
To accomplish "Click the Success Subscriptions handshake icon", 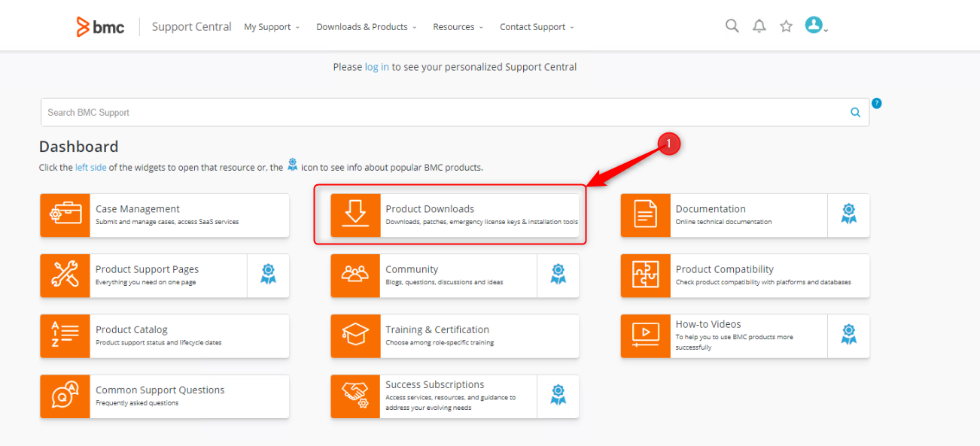I will click(x=355, y=396).
